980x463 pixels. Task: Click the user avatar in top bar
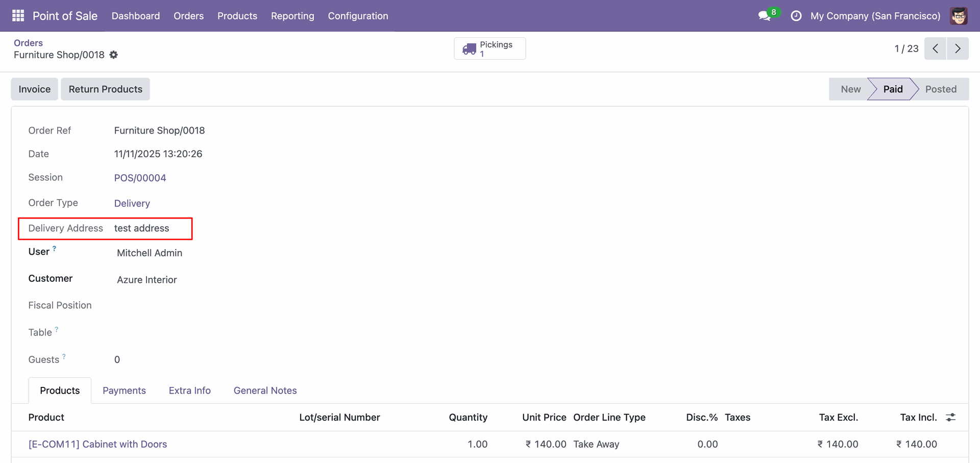click(959, 16)
